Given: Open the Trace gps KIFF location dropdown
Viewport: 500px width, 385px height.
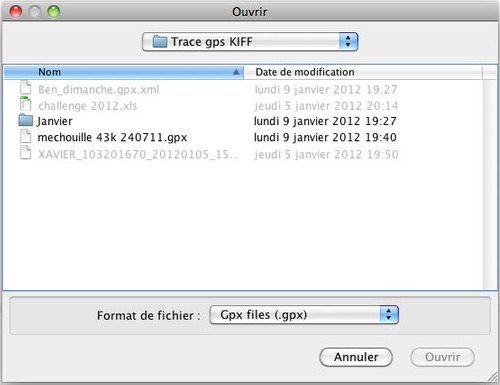Looking at the screenshot, I should (x=250, y=42).
